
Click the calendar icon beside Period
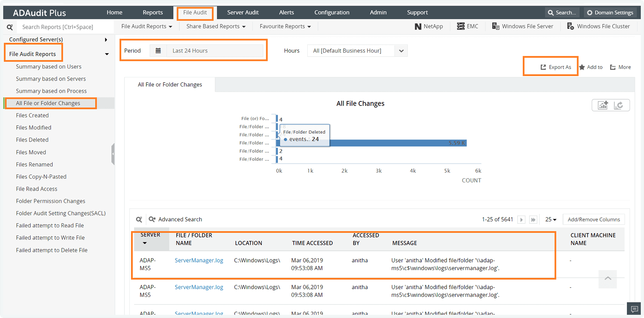click(x=158, y=51)
